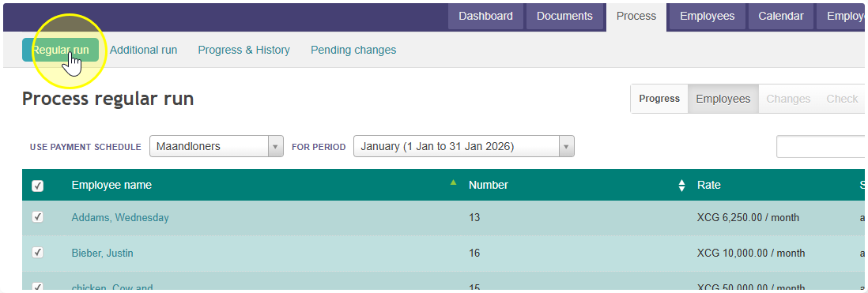Screen dimensions: 868x293
Task: Switch to the Documents tab
Action: click(x=564, y=16)
